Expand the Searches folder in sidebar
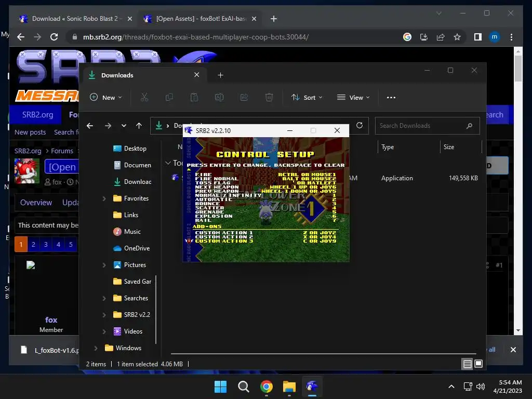532x399 pixels. click(x=104, y=298)
